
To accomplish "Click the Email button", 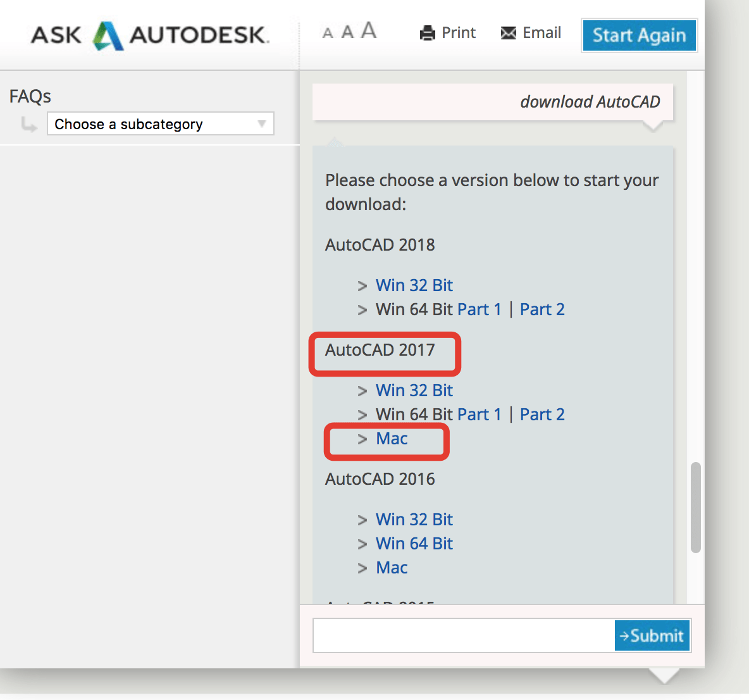I will [530, 33].
